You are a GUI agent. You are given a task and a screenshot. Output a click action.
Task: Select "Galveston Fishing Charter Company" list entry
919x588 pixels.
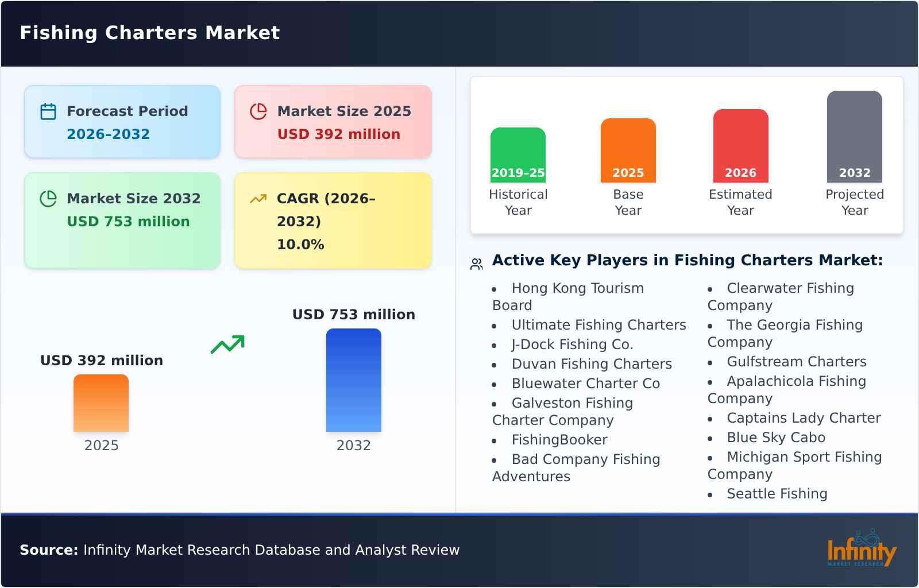563,412
